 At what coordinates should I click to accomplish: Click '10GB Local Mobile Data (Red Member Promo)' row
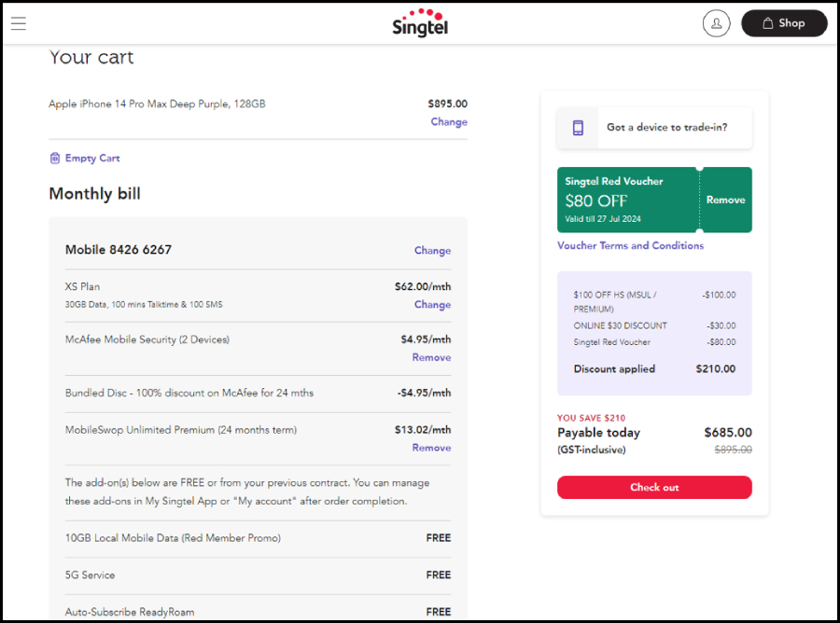click(258, 538)
